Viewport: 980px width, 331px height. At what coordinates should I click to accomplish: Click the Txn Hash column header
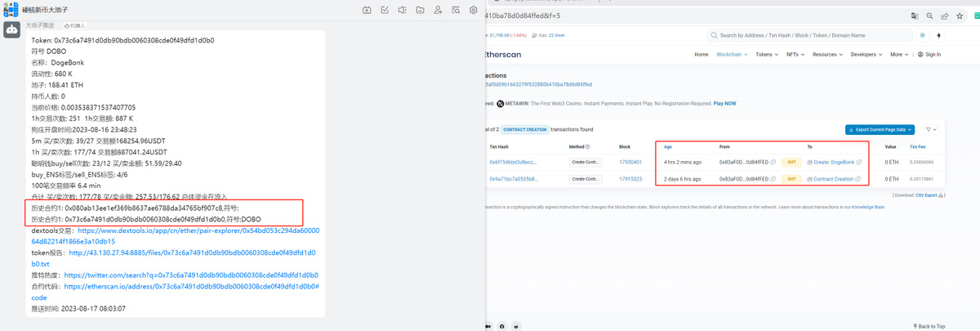pos(498,147)
